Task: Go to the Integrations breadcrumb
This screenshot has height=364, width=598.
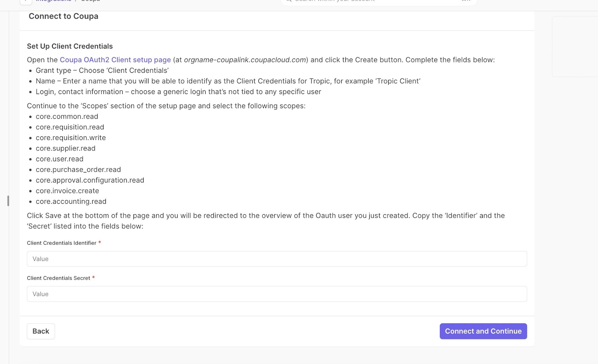Action: [53, 1]
